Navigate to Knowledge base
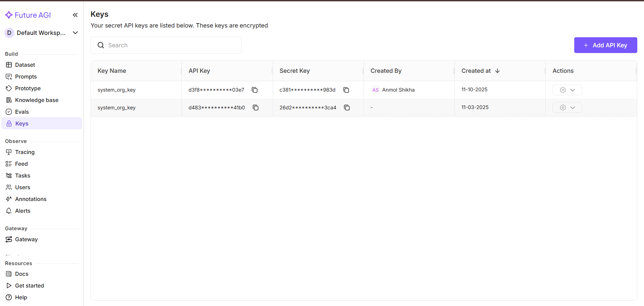This screenshot has height=306, width=644. point(37,100)
